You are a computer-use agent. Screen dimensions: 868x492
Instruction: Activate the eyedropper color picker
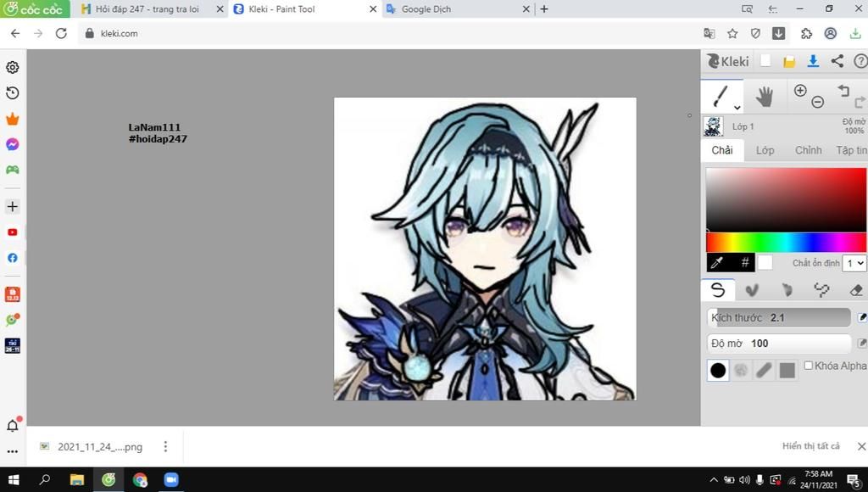[x=717, y=263]
